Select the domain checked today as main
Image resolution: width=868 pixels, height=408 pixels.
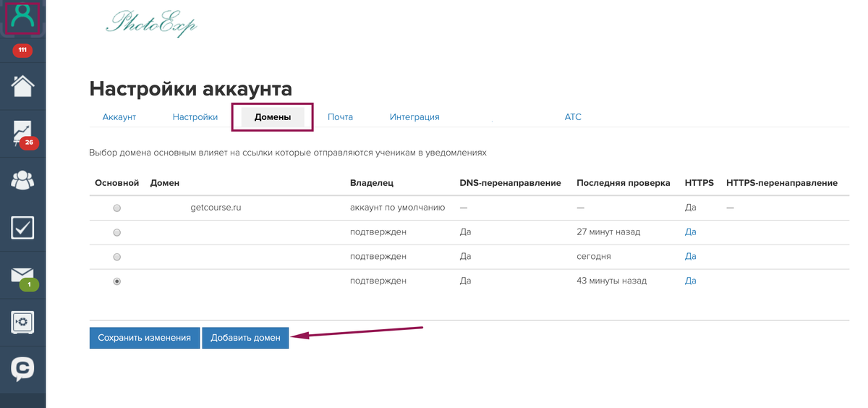coord(117,257)
